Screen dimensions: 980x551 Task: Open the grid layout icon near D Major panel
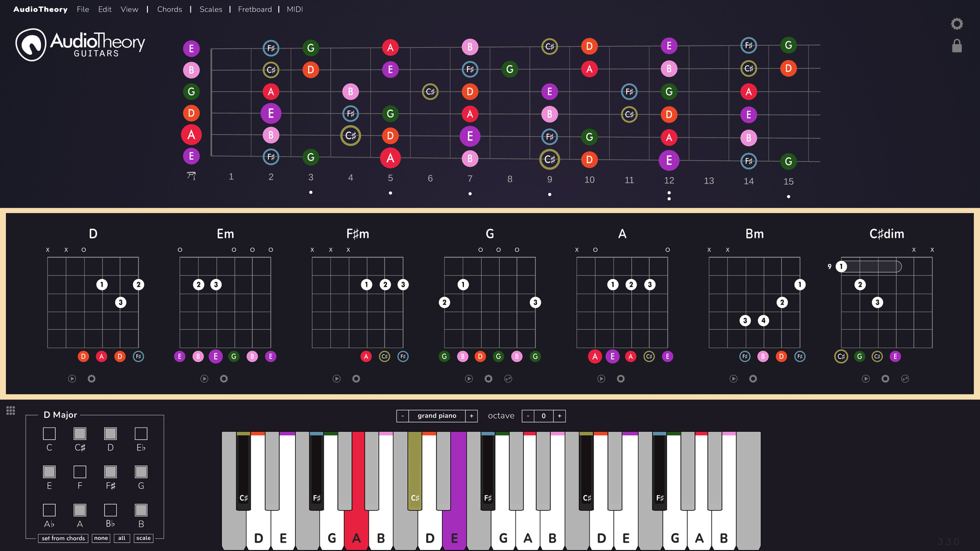pyautogui.click(x=10, y=410)
